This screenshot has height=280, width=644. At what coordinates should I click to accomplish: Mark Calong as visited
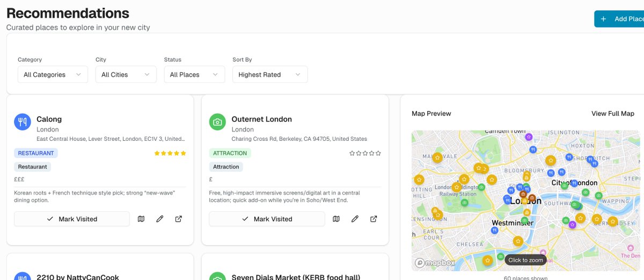[72, 219]
